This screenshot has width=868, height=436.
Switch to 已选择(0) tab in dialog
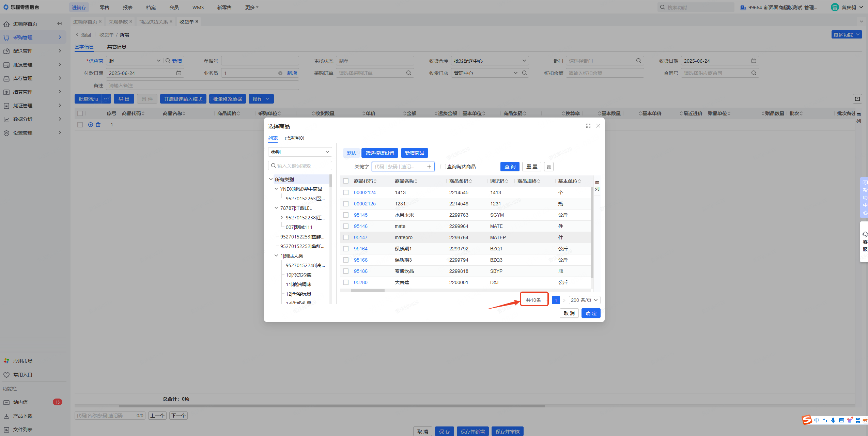[x=294, y=138]
